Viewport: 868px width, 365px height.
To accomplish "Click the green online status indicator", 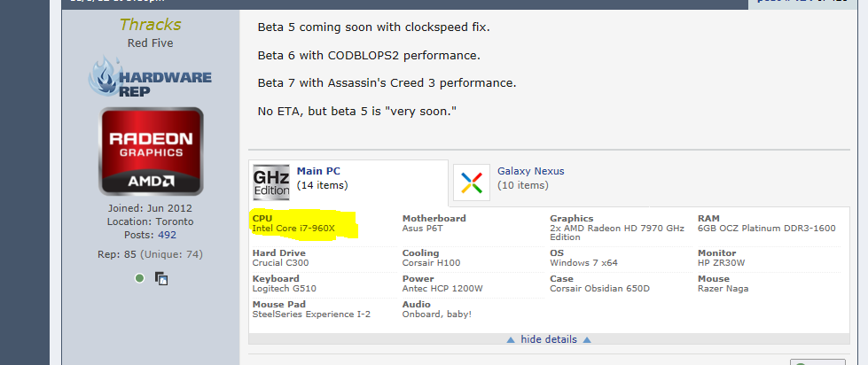I will pyautogui.click(x=139, y=277).
